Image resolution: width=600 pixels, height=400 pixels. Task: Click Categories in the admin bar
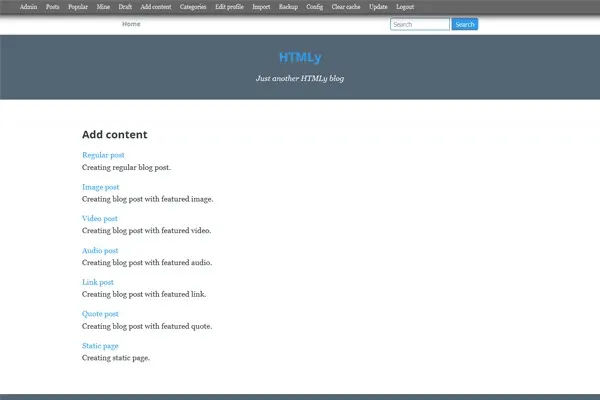[x=193, y=6]
